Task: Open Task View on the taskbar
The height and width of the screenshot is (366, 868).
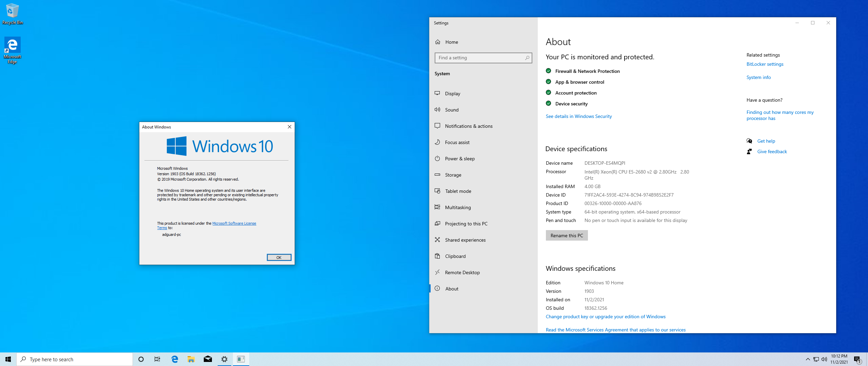Action: tap(157, 359)
